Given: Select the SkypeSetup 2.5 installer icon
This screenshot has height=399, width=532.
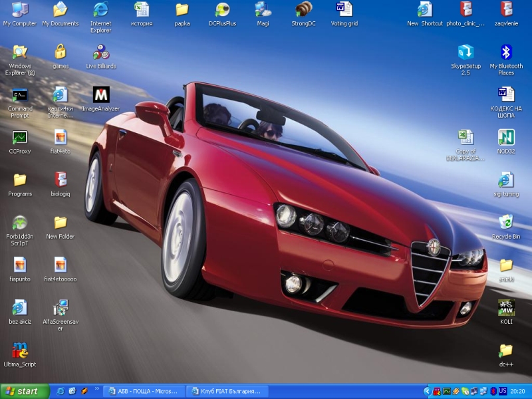Looking at the screenshot, I should pos(465,53).
